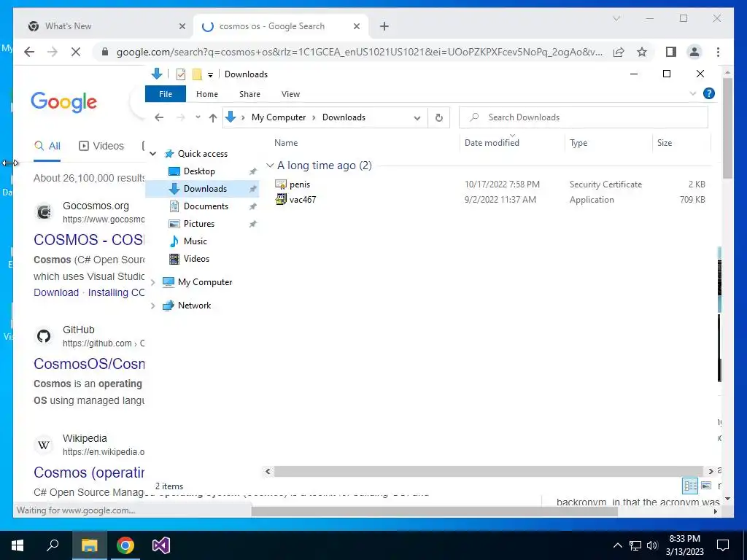Image resolution: width=747 pixels, height=560 pixels.
Task: Open the volume control in system tray
Action: click(x=652, y=545)
